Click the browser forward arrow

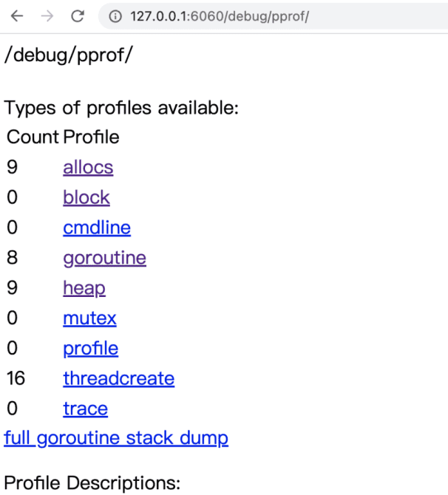coord(47,16)
